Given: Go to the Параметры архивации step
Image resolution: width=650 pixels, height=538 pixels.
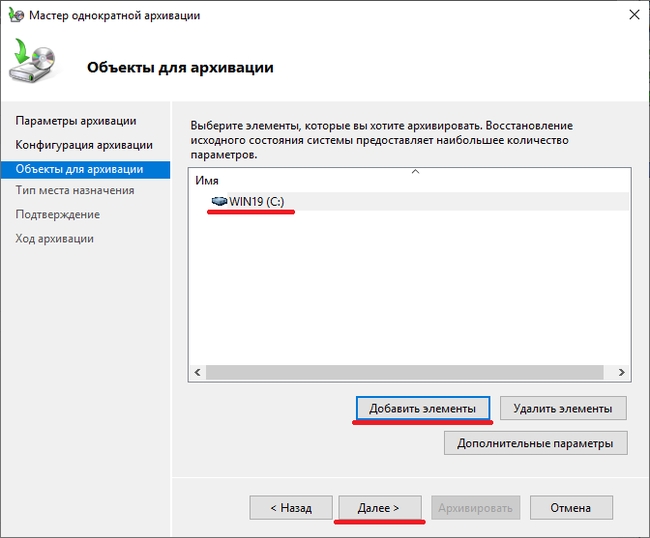Looking at the screenshot, I should tap(76, 121).
